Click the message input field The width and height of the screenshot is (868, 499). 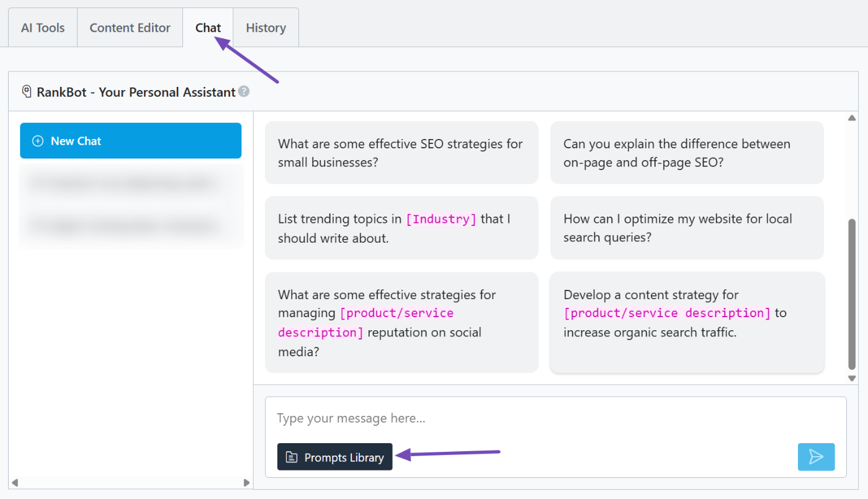pyautogui.click(x=555, y=418)
